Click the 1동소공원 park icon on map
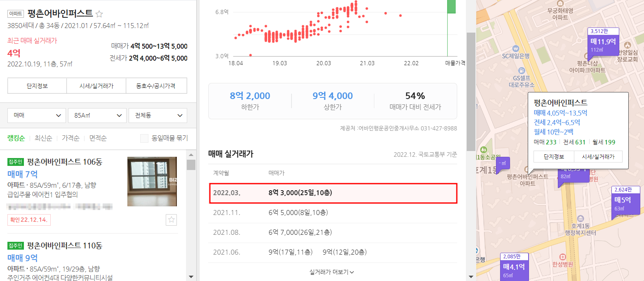 pos(484,149)
